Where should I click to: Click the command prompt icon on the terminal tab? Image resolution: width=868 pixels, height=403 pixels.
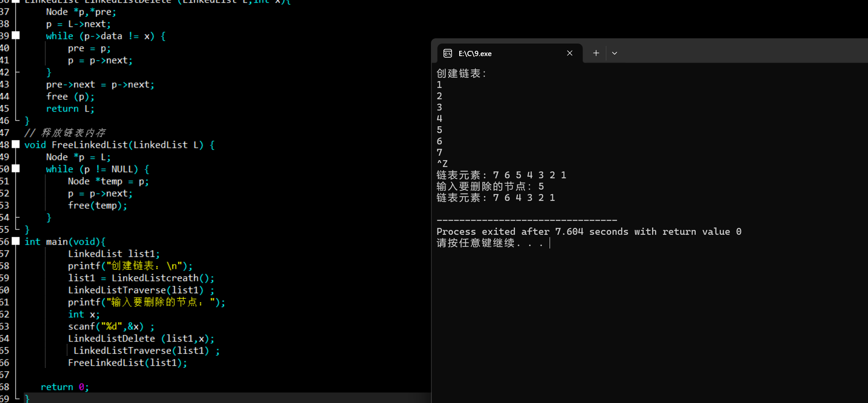[448, 53]
